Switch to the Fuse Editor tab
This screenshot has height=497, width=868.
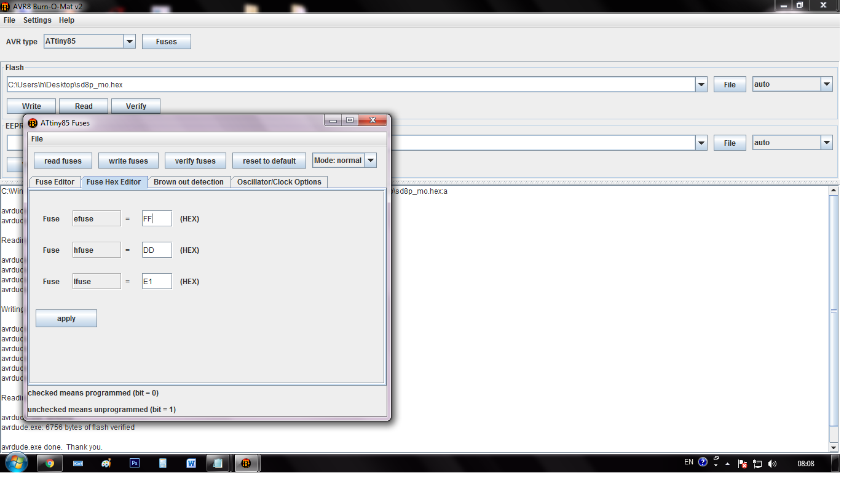(x=55, y=182)
